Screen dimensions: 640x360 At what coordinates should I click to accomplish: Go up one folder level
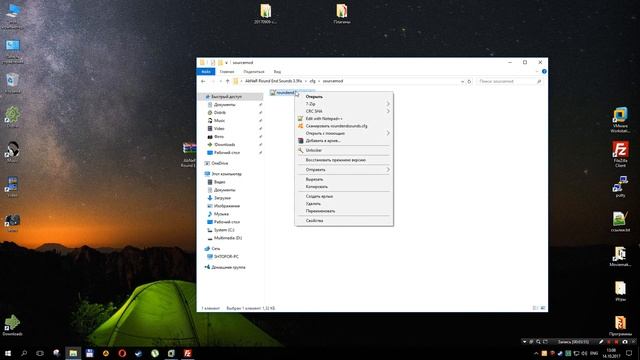tap(227, 81)
